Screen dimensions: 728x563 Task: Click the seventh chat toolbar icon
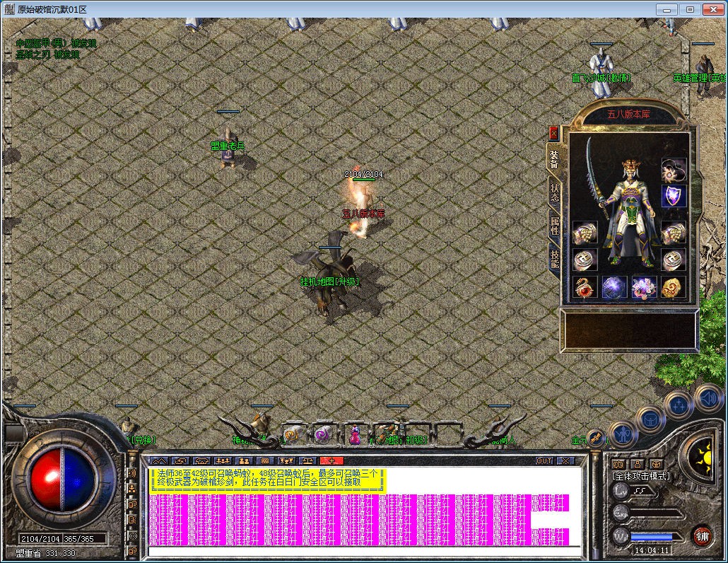(286, 461)
